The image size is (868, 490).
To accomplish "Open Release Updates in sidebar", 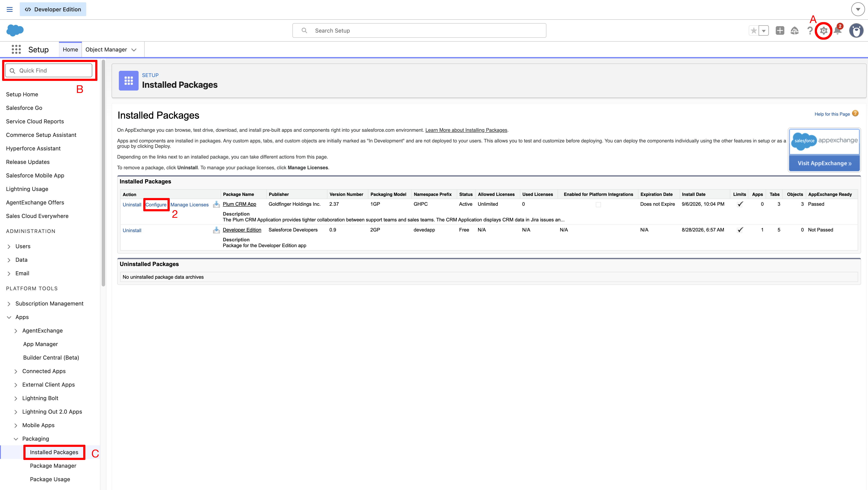I will point(28,162).
